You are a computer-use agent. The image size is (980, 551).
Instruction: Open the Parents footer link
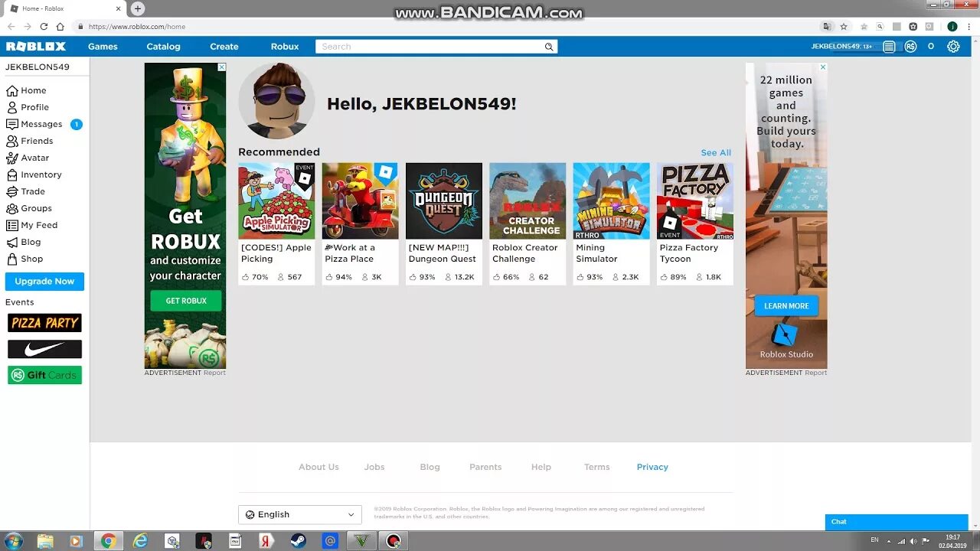click(x=485, y=467)
